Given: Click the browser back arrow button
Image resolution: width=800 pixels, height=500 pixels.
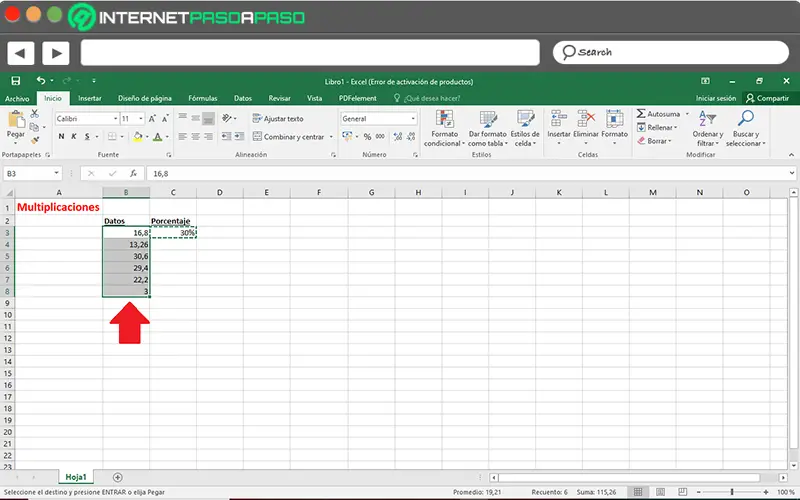Looking at the screenshot, I should pos(20,53).
